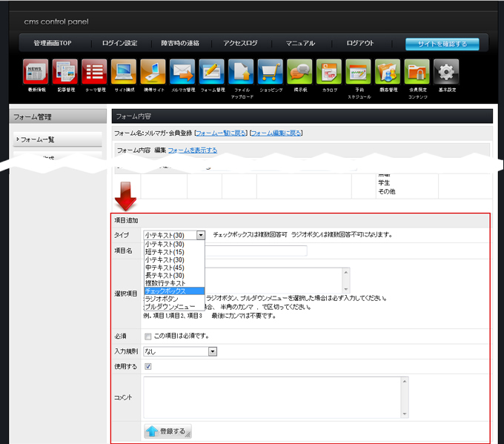Click the フォーム一覧に戻る link
Screen dimensions: 504x444
pos(220,133)
